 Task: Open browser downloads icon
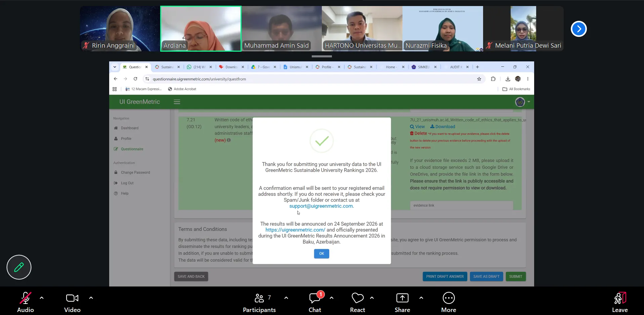(x=508, y=79)
